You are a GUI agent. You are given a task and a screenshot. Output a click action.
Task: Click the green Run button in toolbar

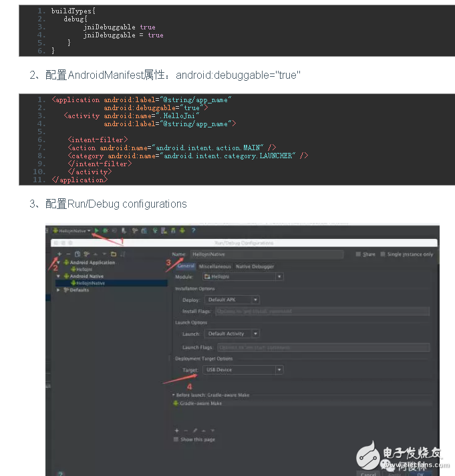pyautogui.click(x=97, y=230)
